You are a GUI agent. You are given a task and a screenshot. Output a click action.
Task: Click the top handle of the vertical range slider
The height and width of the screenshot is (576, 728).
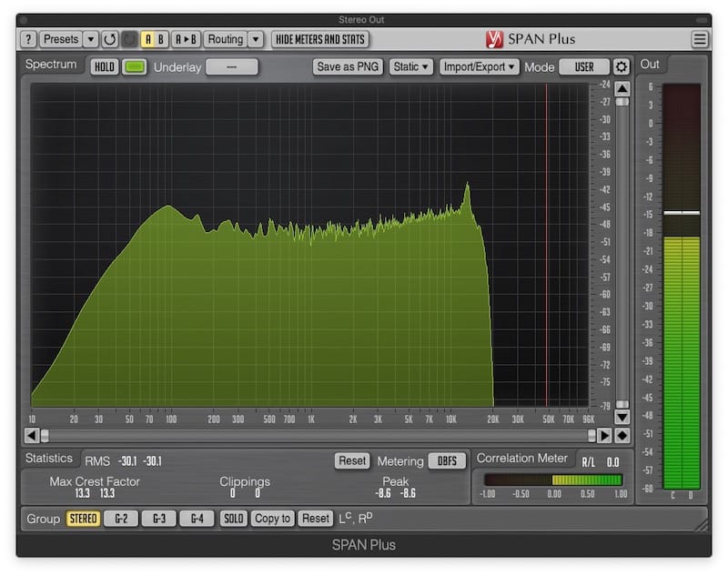tap(622, 102)
